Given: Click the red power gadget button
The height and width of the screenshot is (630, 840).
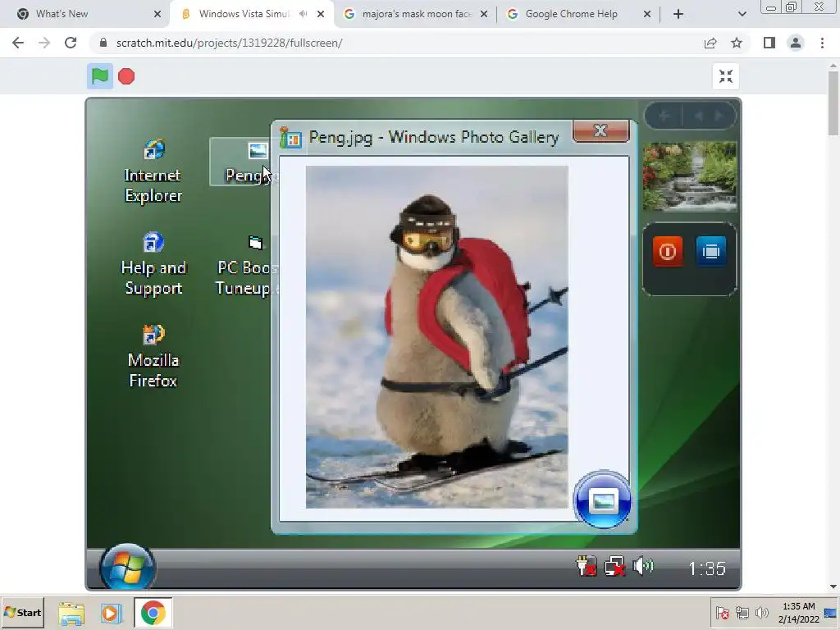Looking at the screenshot, I should coord(668,251).
